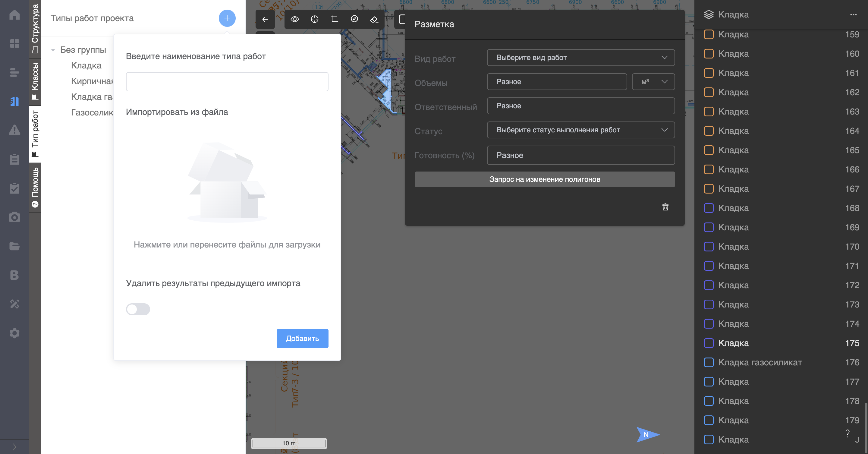Toggle the eye visibility toolbar icon
The height and width of the screenshot is (454, 868).
tap(295, 19)
